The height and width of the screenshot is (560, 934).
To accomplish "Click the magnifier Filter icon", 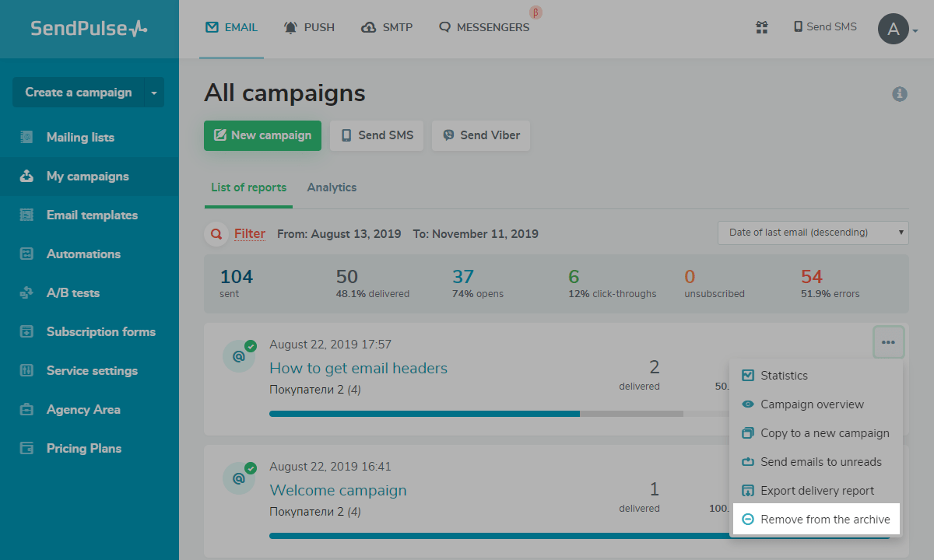I will (216, 234).
